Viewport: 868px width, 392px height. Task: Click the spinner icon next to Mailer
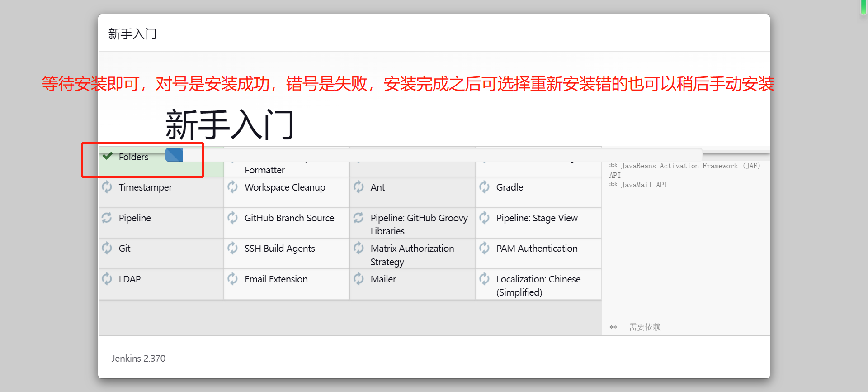coord(359,279)
